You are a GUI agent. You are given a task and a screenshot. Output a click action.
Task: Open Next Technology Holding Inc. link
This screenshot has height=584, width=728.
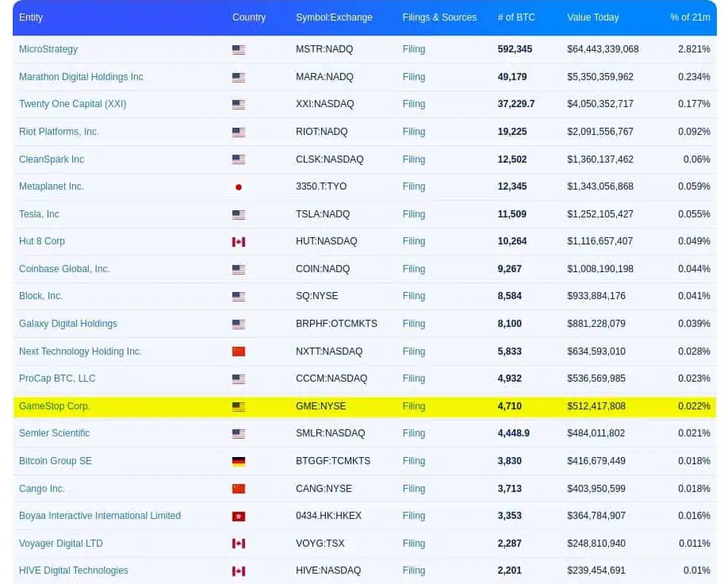[x=80, y=352]
